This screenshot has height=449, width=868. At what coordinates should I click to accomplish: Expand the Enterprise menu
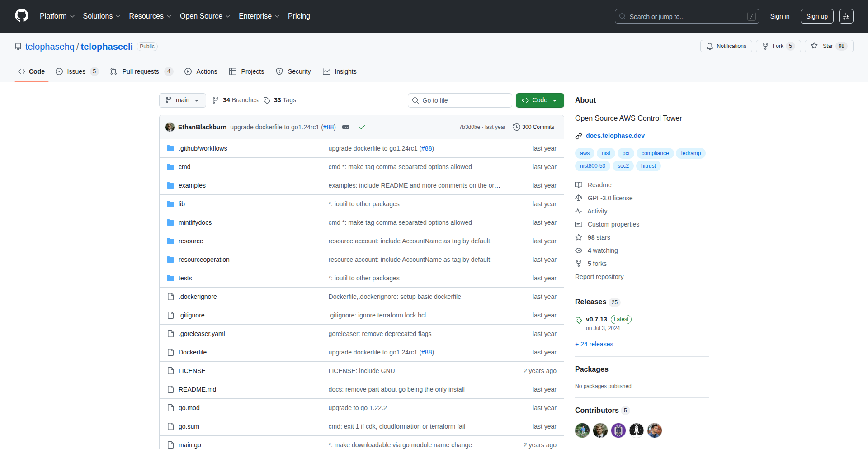click(259, 16)
